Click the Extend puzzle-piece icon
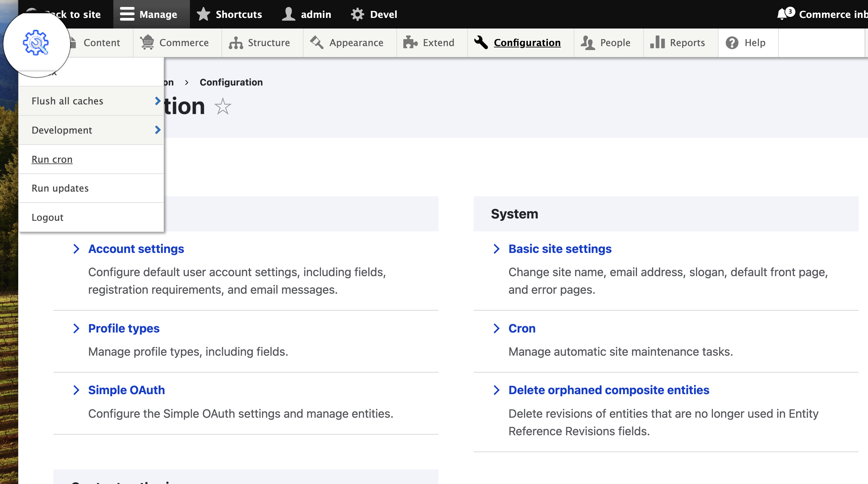Viewport: 868px width, 484px height. pyautogui.click(x=410, y=42)
